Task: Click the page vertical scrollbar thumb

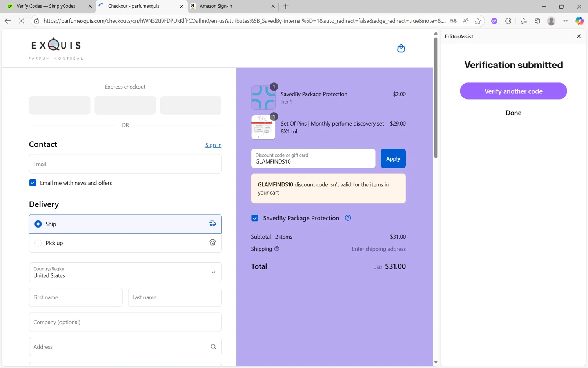Action: 436,98
